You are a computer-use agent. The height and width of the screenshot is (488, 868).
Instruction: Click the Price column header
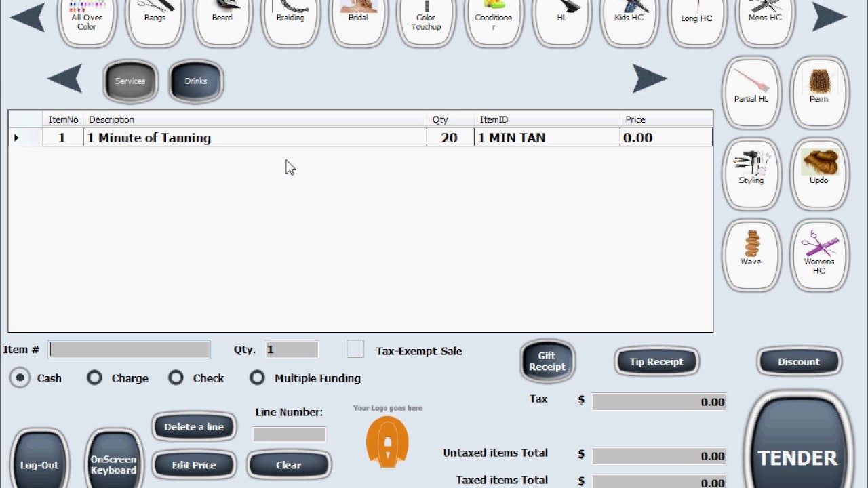pyautogui.click(x=666, y=119)
